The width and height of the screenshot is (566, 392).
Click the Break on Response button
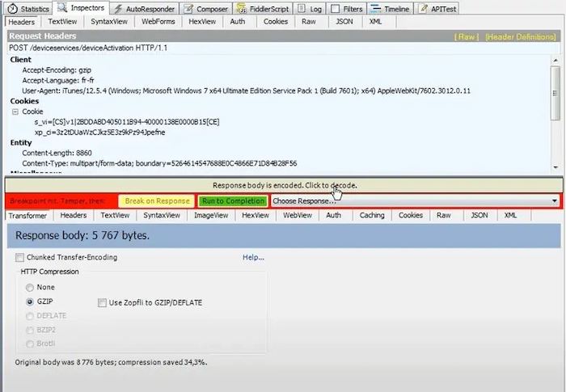click(x=157, y=200)
